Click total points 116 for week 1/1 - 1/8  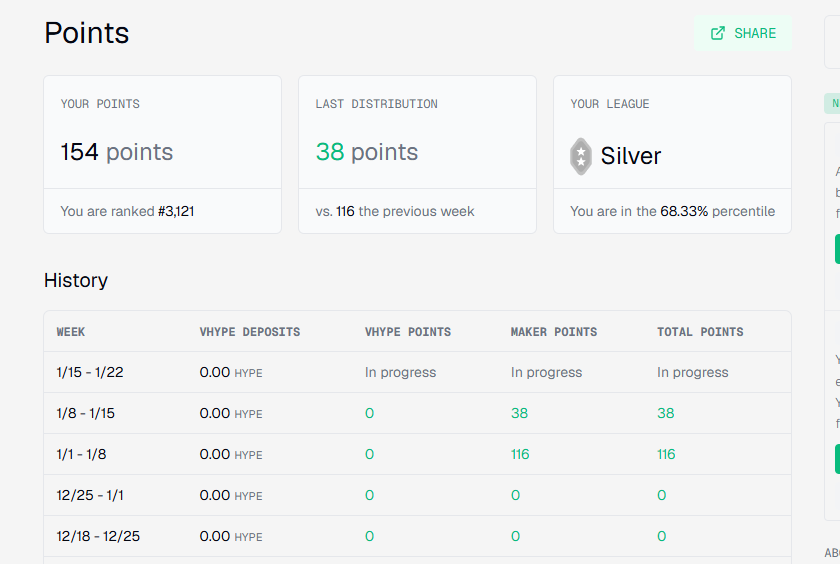coord(666,454)
